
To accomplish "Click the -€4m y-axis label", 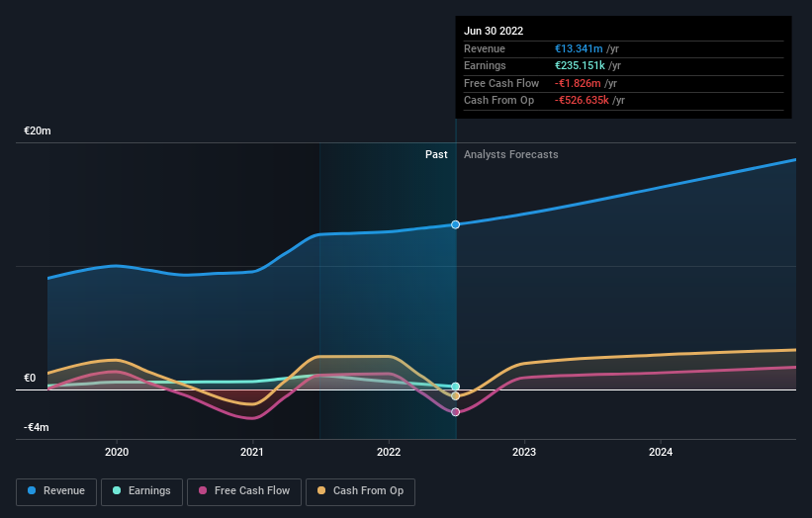I will 37,427.
